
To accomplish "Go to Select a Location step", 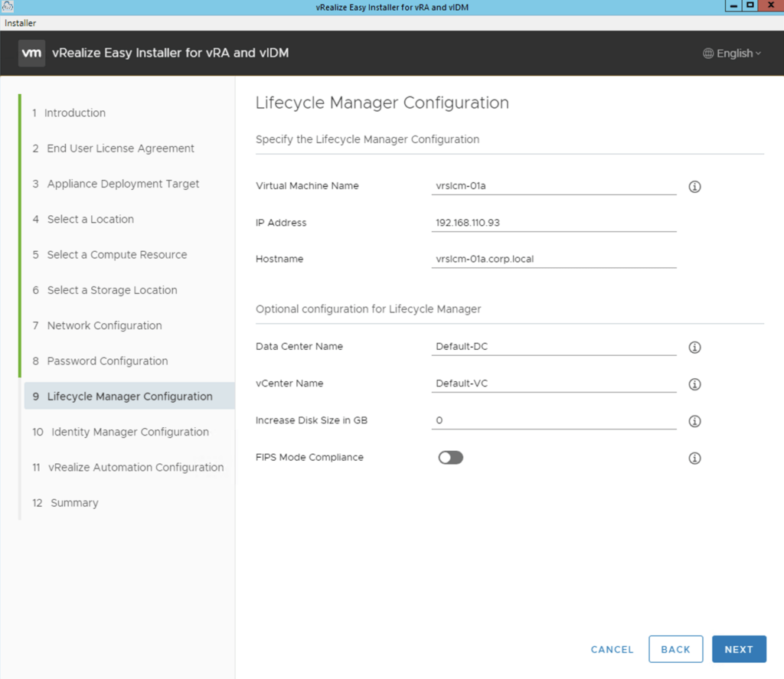I will click(83, 220).
